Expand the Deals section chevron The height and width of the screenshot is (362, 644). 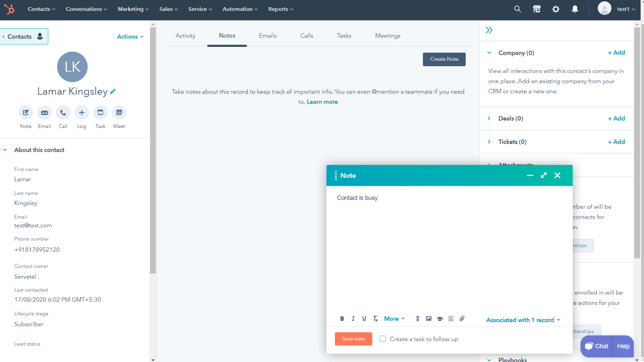point(489,118)
